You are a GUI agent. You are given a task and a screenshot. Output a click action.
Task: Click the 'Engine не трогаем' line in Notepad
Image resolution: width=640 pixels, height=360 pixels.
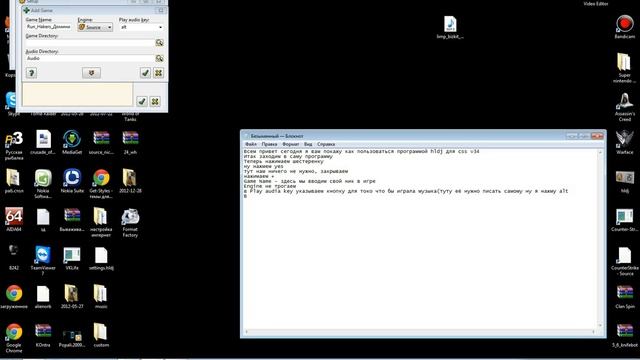click(x=270, y=186)
